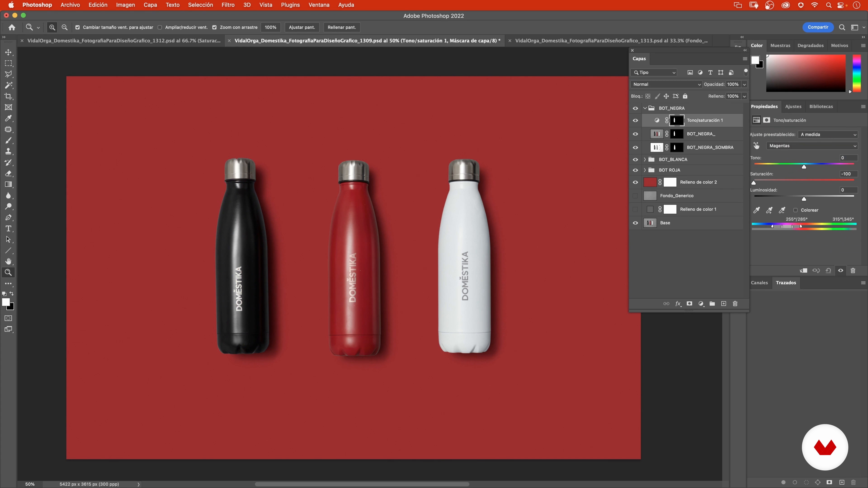Image resolution: width=868 pixels, height=488 pixels.
Task: Click the Saturación slider handle
Action: pos(754,183)
